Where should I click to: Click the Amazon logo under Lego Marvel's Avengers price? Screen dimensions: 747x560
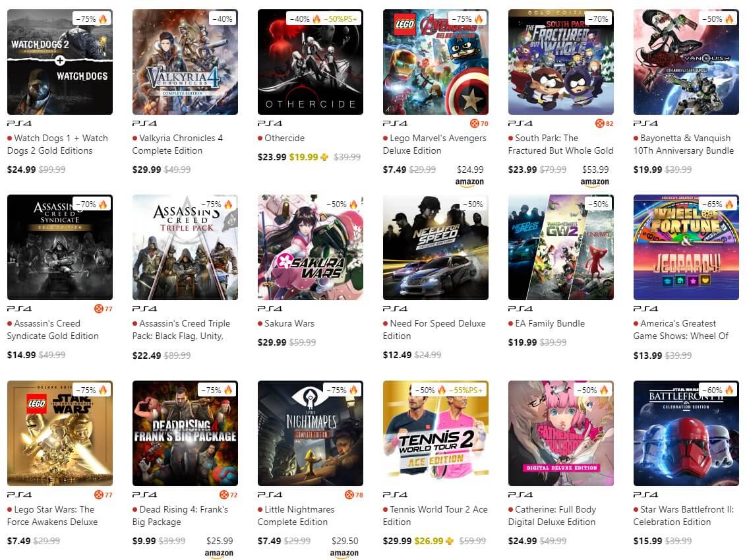[x=469, y=182]
